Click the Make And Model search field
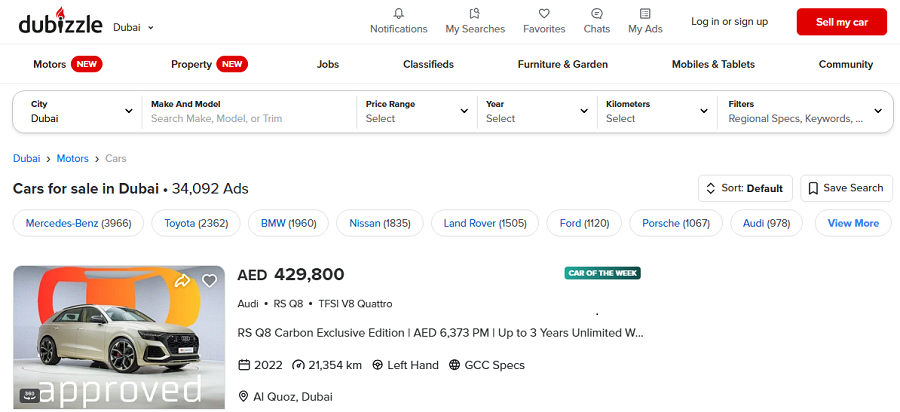The image size is (900, 412). click(x=250, y=118)
